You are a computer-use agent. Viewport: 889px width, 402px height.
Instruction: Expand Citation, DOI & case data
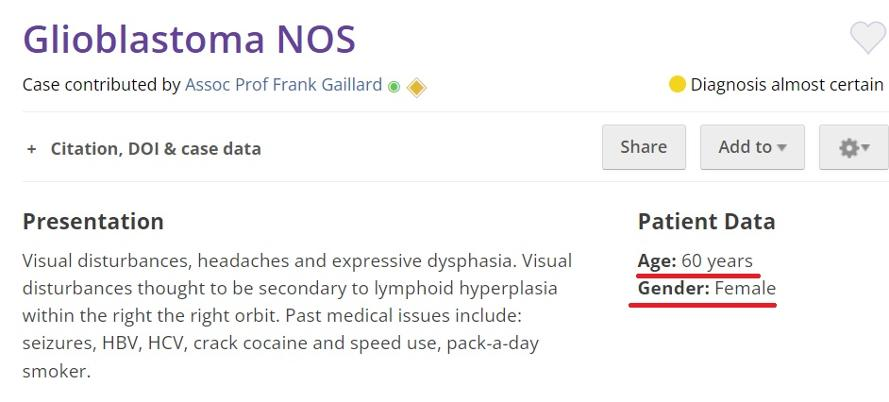(x=144, y=149)
